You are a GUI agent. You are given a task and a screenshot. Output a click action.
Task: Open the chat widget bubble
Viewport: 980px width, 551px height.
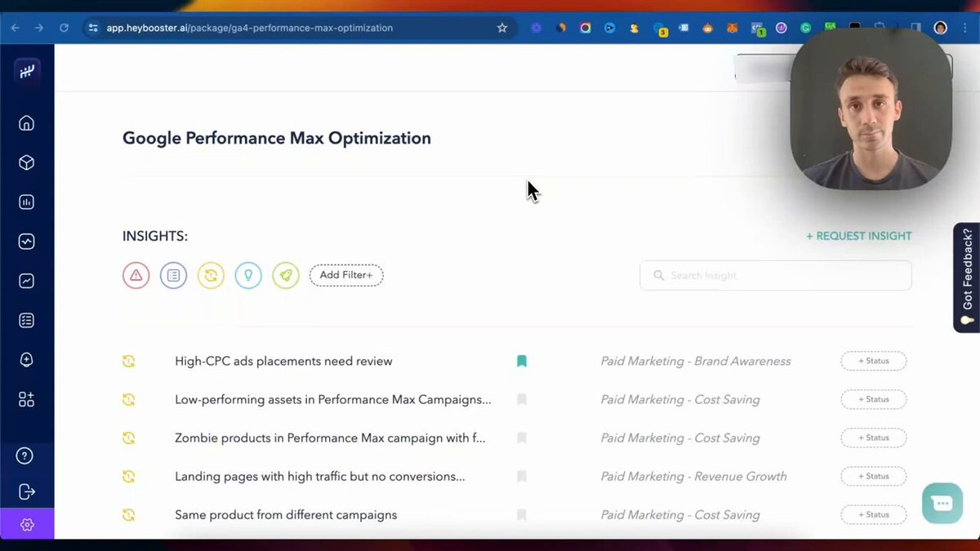[942, 503]
